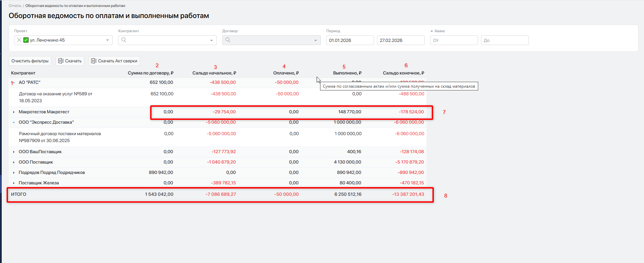Collapse the ООО "Экспресс Доставка" row
This screenshot has height=263, width=644.
click(14, 122)
